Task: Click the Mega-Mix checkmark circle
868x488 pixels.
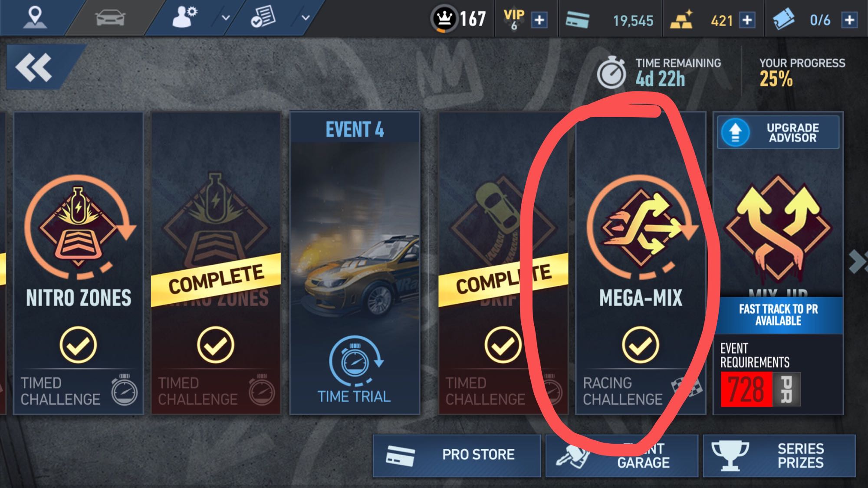Action: (x=640, y=345)
